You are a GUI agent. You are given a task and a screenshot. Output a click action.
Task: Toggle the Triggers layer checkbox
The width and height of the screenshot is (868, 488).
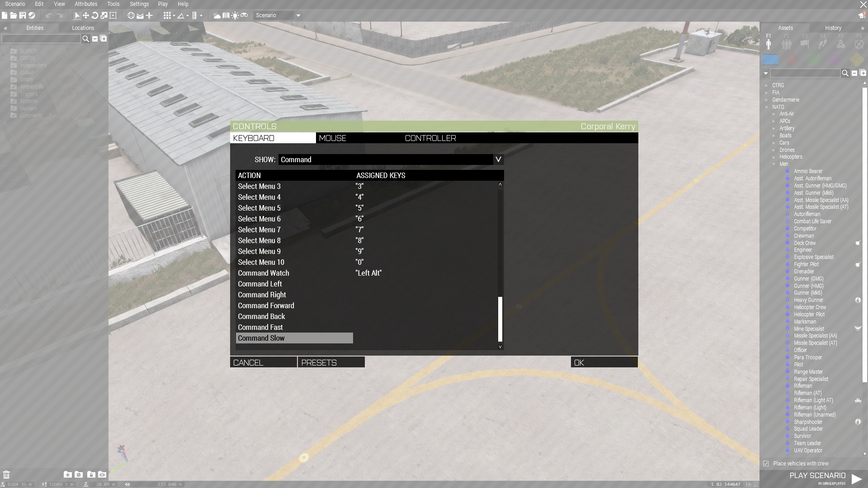point(14,94)
